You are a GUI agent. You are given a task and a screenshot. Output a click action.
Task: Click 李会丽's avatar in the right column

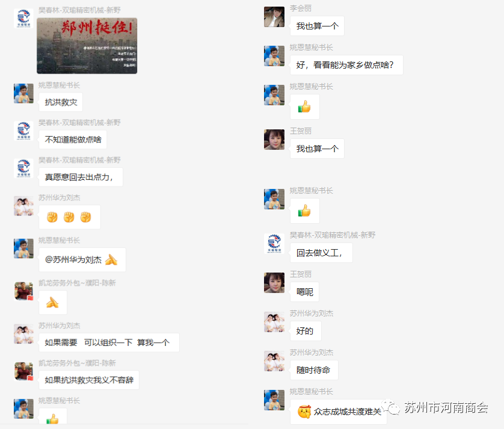pos(274,17)
